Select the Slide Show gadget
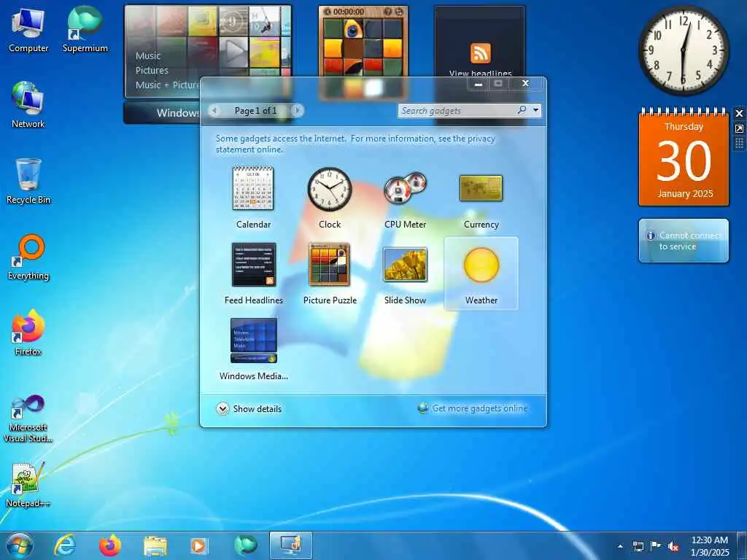Viewport: 747px width, 560px height. click(406, 265)
